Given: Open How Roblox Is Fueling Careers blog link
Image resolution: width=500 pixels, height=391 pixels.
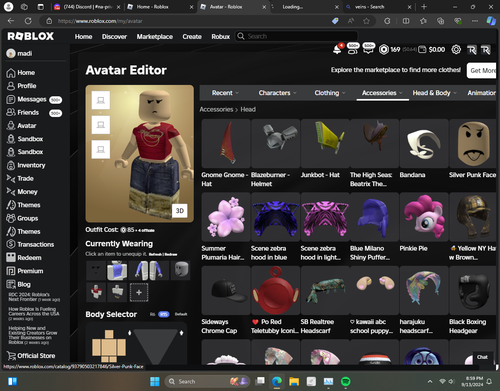Looking at the screenshot, I should 33,314.
